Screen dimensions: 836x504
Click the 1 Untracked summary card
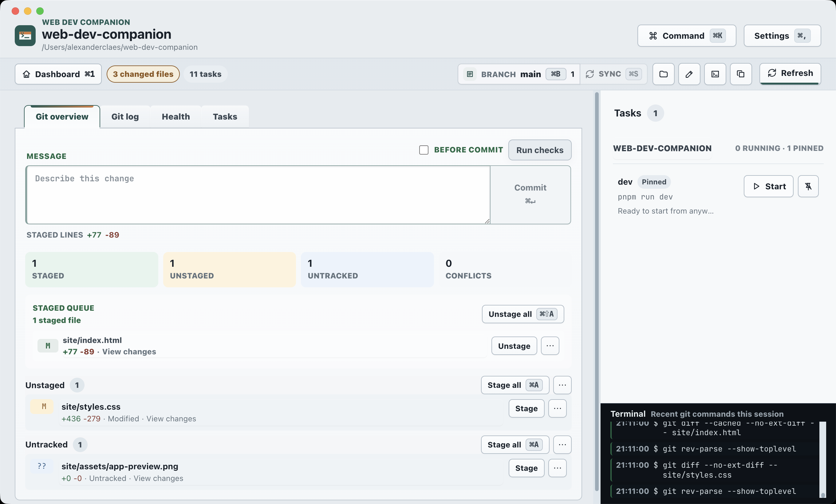click(367, 270)
